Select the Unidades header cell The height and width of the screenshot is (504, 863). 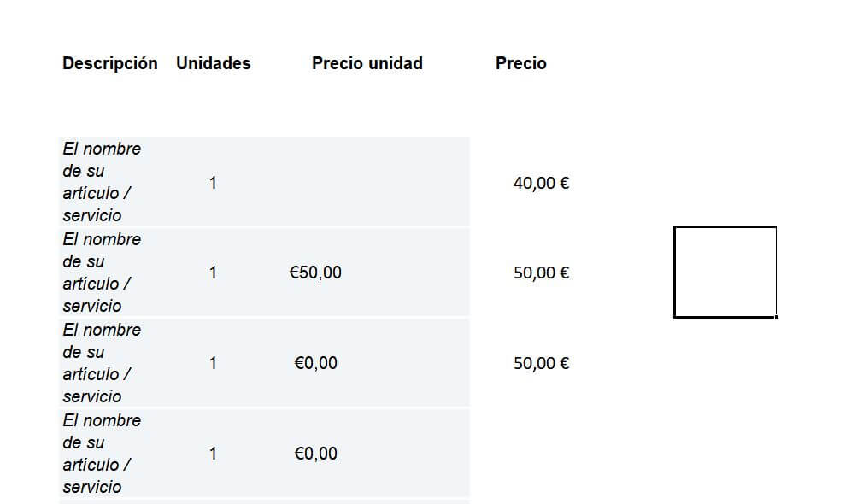[x=214, y=63]
